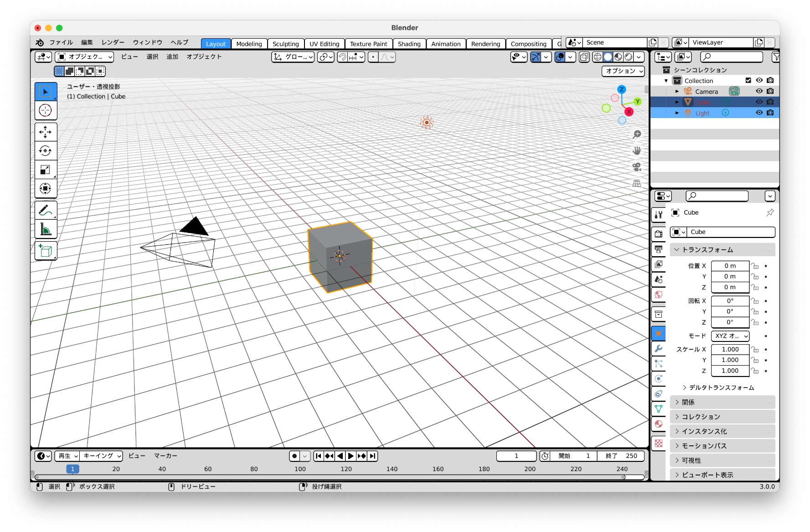This screenshot has height=532, width=810.
Task: Switch to the Sculpting workspace tab
Action: (285, 44)
